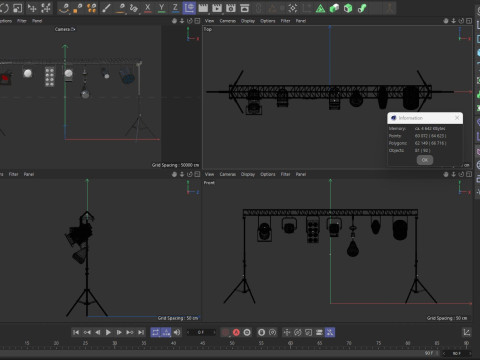Viewport: 480px width, 360px height.
Task: Go to end of animation
Action: (x=141, y=332)
